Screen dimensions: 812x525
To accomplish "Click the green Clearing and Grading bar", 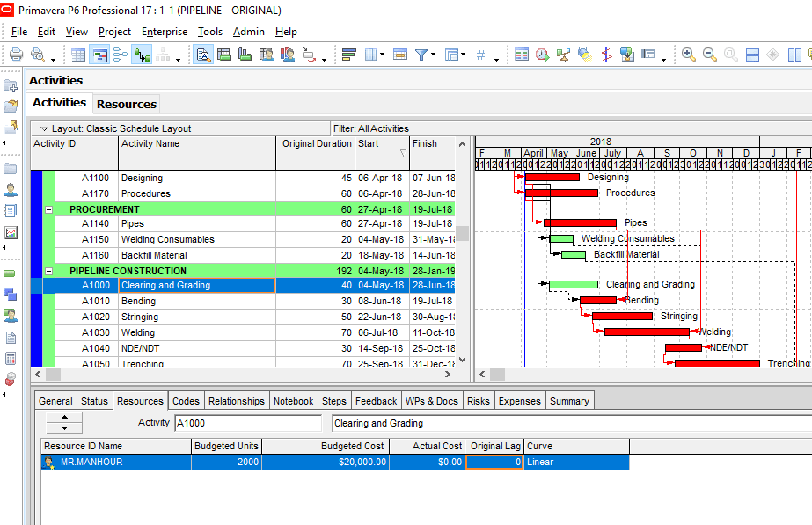I will 574,285.
